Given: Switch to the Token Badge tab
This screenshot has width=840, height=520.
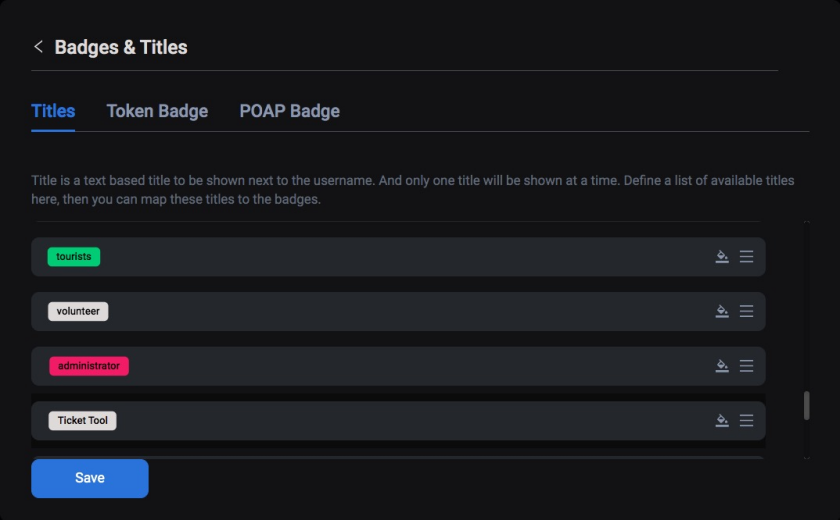Looking at the screenshot, I should tap(157, 111).
